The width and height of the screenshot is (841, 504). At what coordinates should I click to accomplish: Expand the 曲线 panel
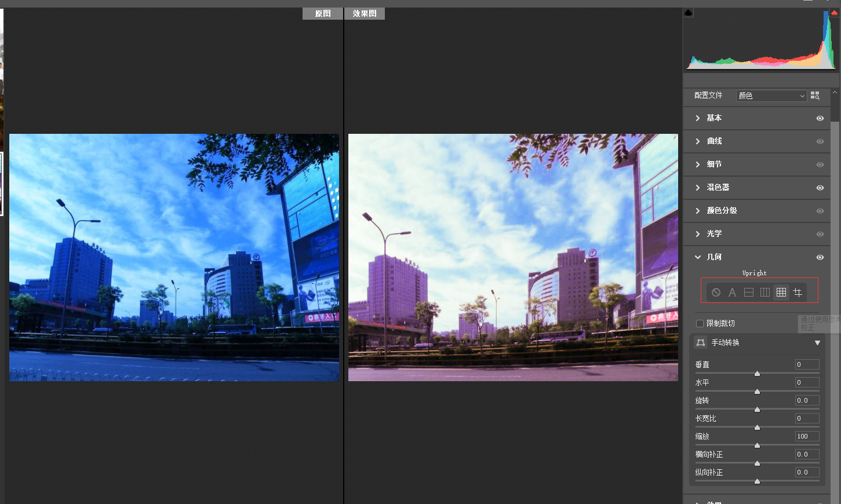pyautogui.click(x=698, y=141)
